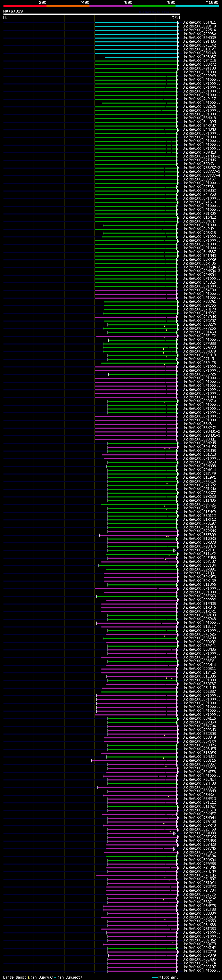222x980 pixels.
Task: Select hit UniRef100_A9KIH2
Action: click(x=199, y=948)
